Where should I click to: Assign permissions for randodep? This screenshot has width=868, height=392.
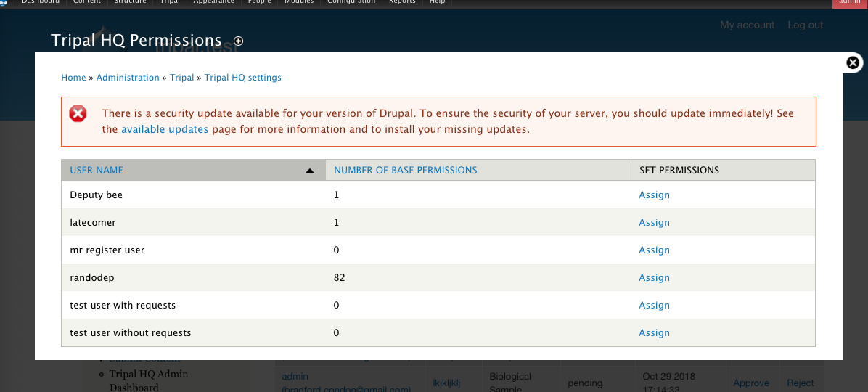click(x=655, y=278)
